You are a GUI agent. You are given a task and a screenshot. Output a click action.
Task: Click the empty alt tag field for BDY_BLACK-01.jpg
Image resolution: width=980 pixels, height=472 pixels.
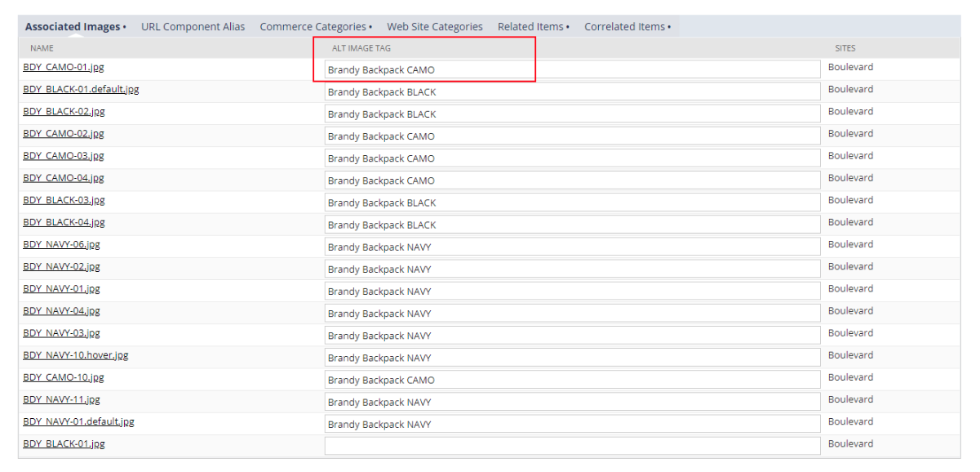[571, 446]
